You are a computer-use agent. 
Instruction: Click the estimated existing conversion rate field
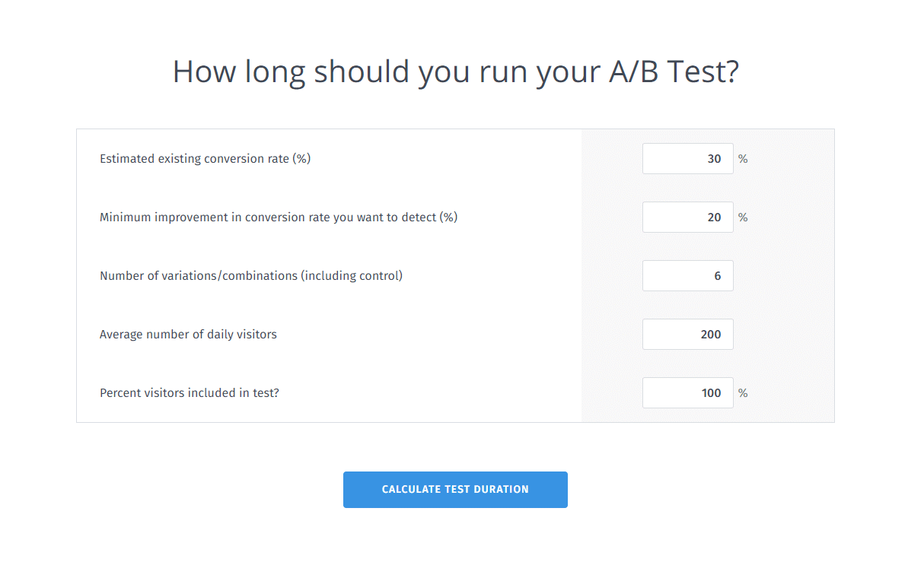[x=687, y=159]
